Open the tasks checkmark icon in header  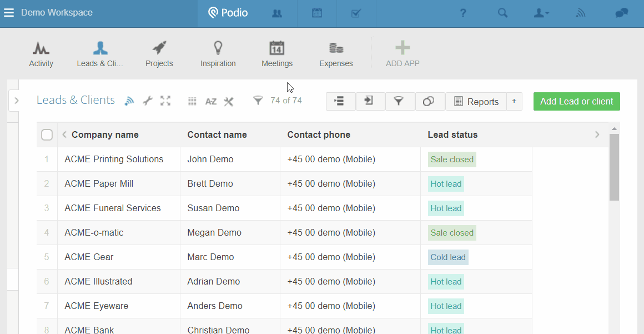(x=356, y=13)
